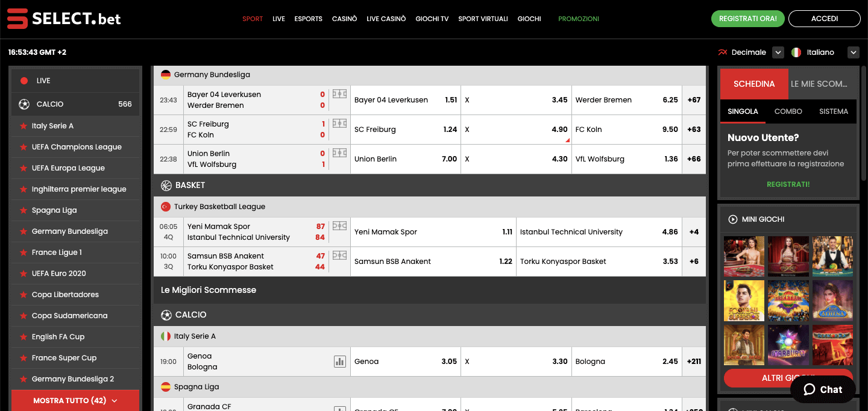Click the CALCIO soccer ball icon in sidebar

pos(24,104)
